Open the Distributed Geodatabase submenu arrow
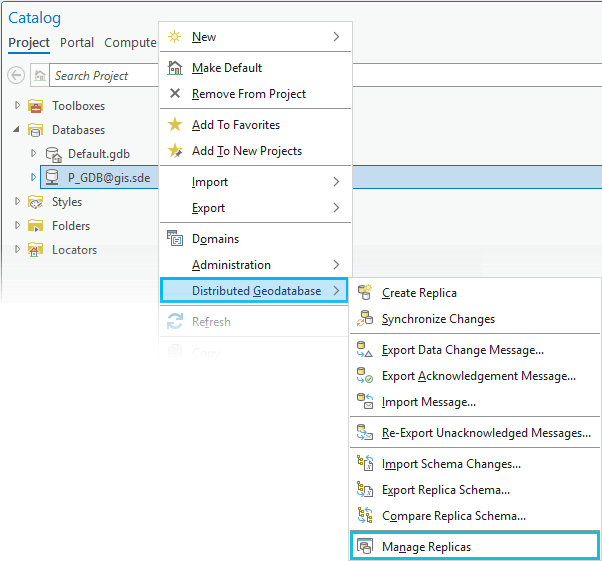Viewport: 602px width, 561px height. point(336,291)
